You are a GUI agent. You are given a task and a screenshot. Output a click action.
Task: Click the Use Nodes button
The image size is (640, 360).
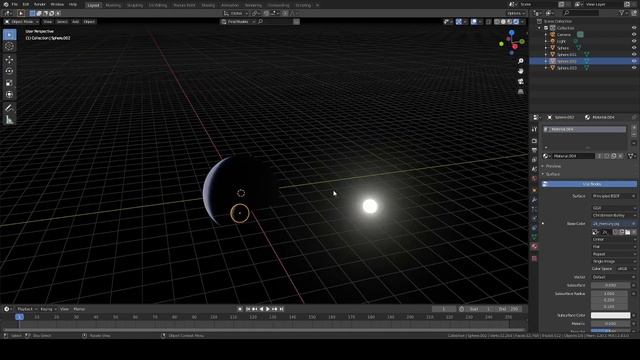[x=589, y=184]
